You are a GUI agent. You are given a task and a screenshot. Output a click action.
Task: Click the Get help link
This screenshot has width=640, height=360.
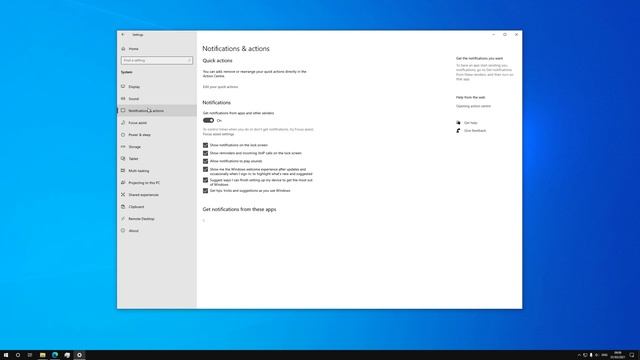point(471,123)
